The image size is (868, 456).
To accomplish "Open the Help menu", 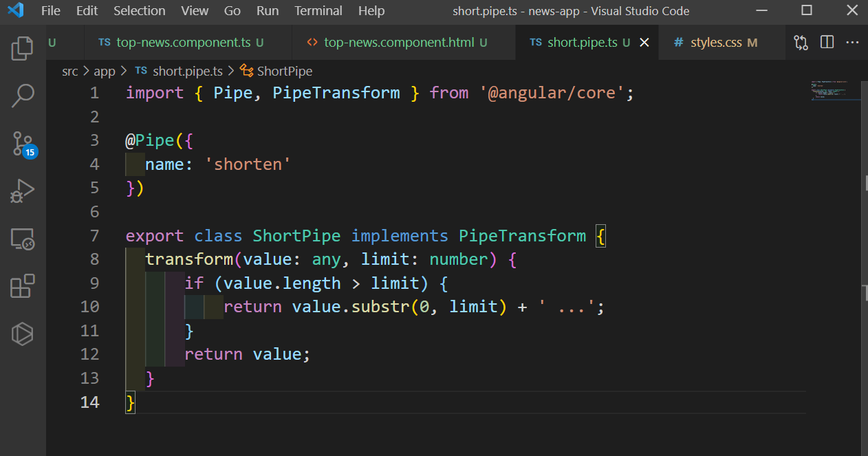I will coord(371,11).
